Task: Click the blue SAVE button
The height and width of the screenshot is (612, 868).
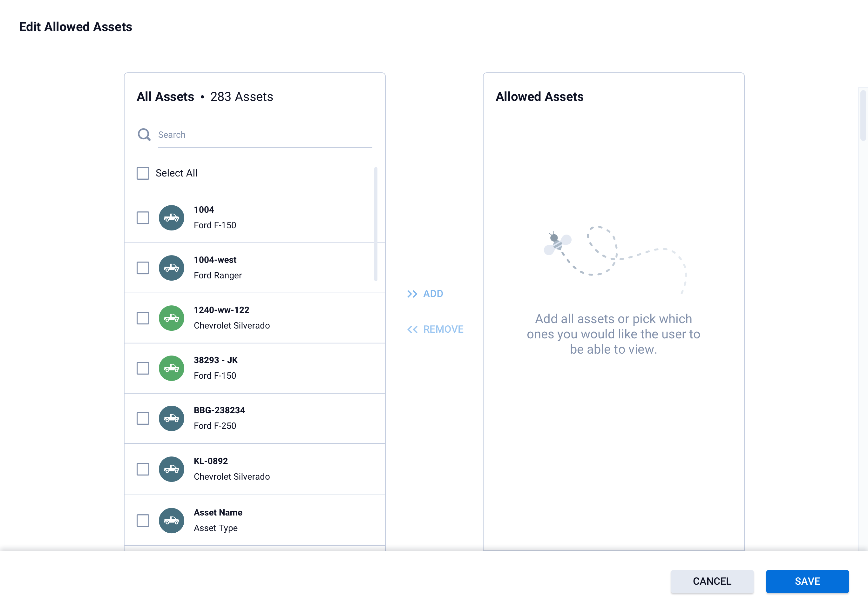Action: click(x=807, y=581)
